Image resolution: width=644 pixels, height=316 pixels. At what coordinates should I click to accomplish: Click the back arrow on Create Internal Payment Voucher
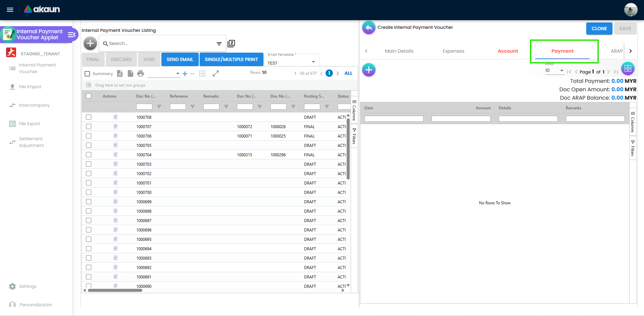point(368,28)
